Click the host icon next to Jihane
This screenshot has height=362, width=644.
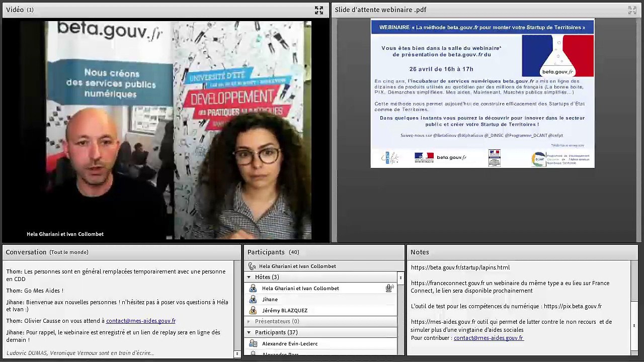[253, 299]
